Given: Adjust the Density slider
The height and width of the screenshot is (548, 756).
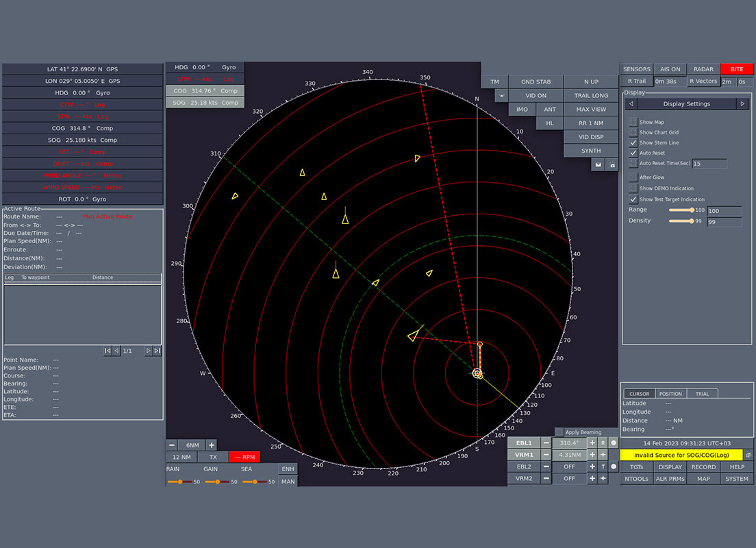Looking at the screenshot, I should 681,221.
